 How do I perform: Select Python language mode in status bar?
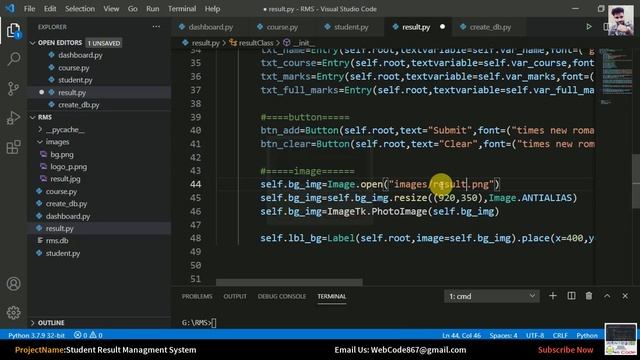pos(587,335)
